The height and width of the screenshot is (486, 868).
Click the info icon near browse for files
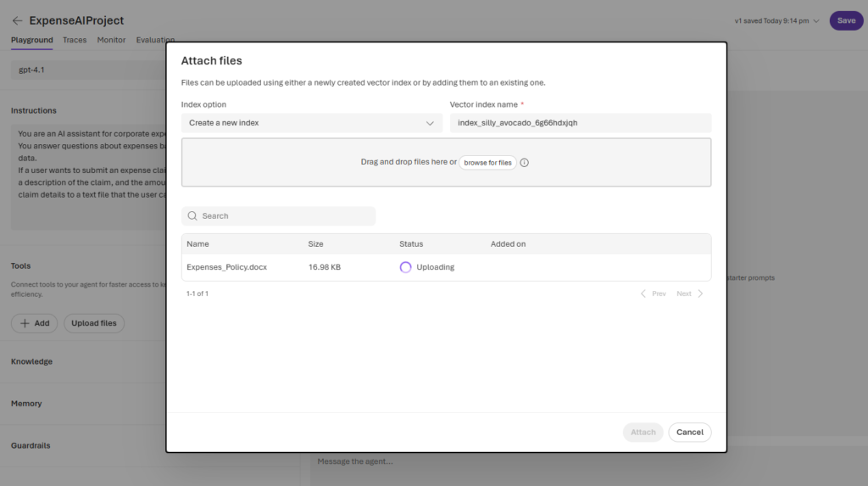pyautogui.click(x=524, y=163)
